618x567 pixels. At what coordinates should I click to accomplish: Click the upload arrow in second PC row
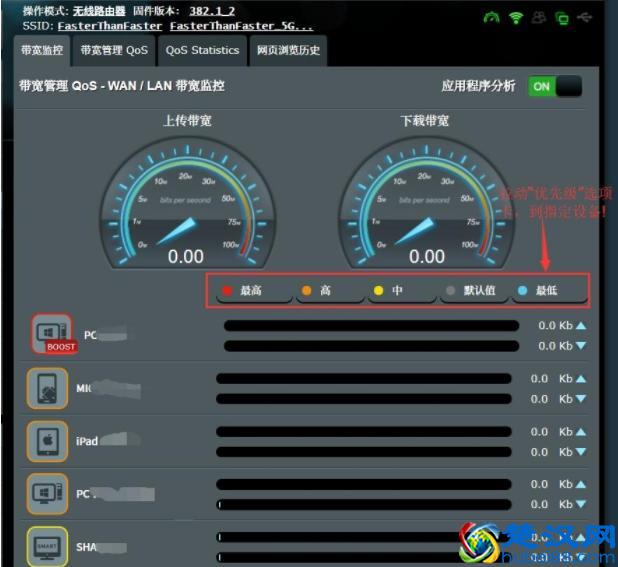tap(581, 484)
